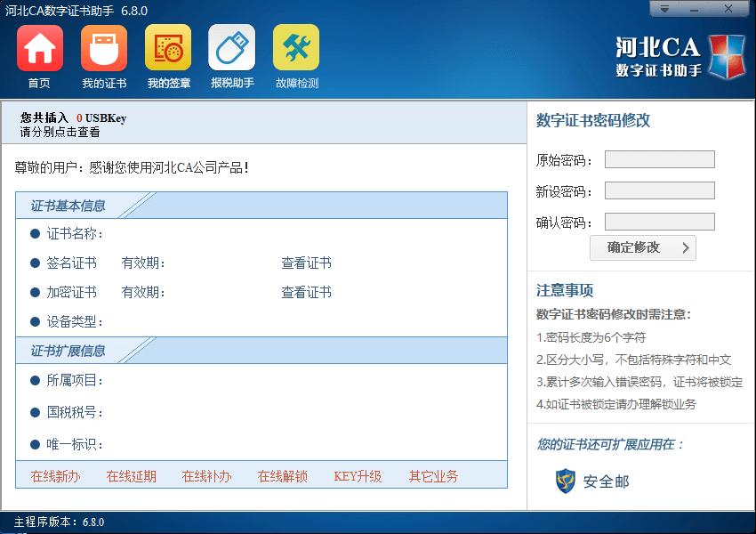The height and width of the screenshot is (534, 756).
Task: Open the 其它业务 link
Action: [x=433, y=477]
